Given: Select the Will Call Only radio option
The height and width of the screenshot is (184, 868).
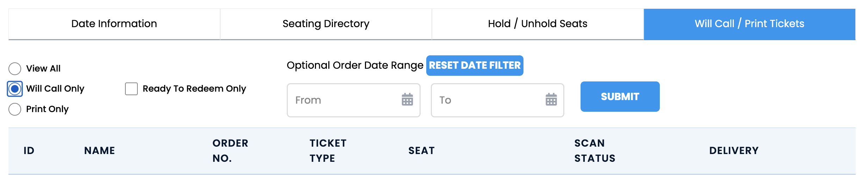Looking at the screenshot, I should [15, 89].
